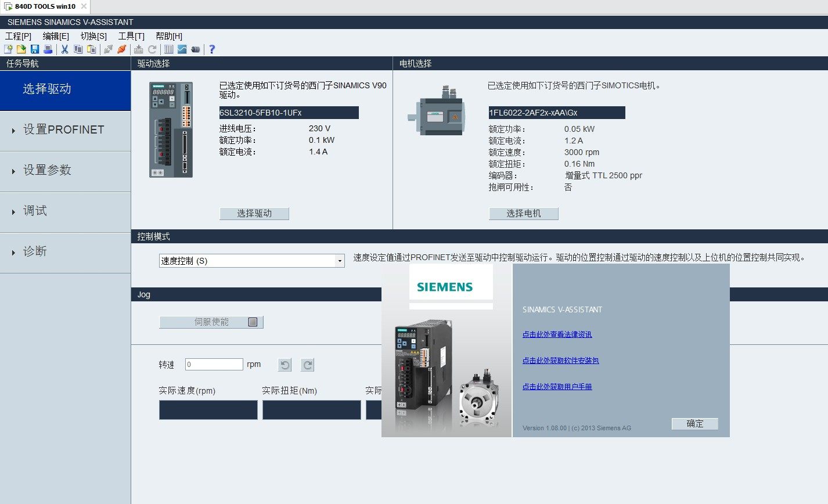828x504 pixels.
Task: Click the motor icon in the toolbar
Action: click(196, 49)
